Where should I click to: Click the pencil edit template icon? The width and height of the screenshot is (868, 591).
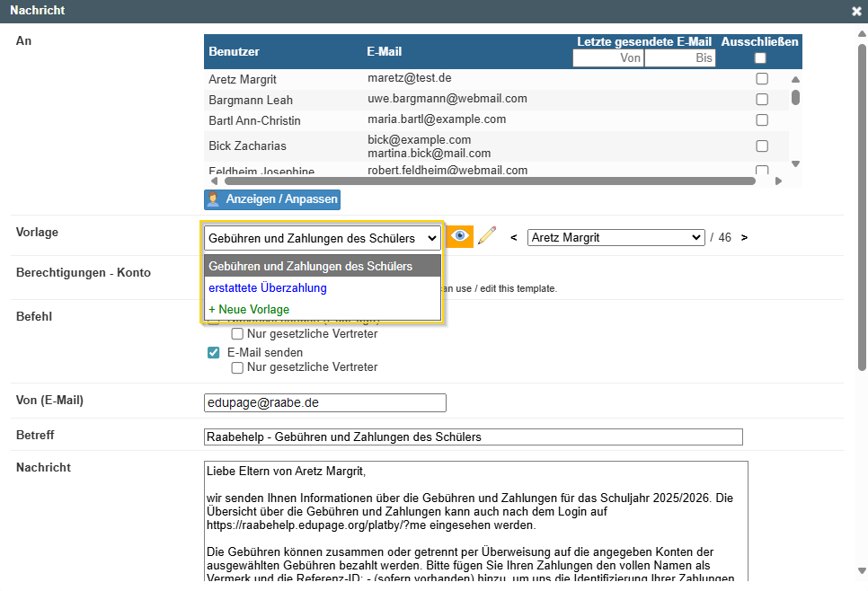pos(487,236)
